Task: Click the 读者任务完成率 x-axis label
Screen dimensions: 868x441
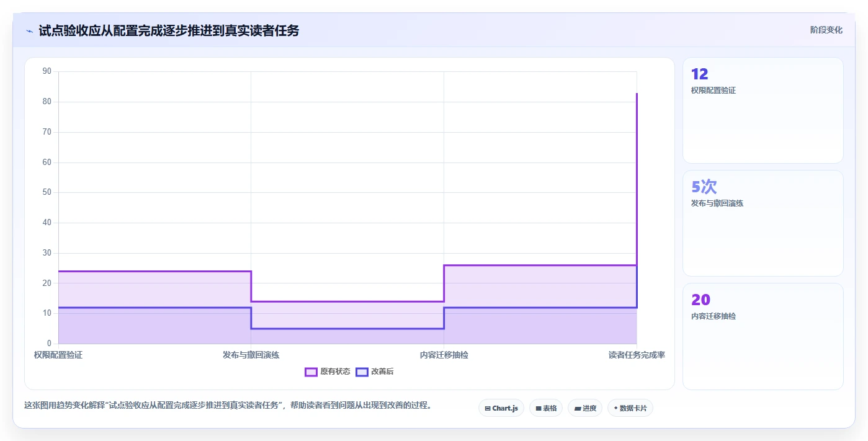Action: (x=637, y=355)
